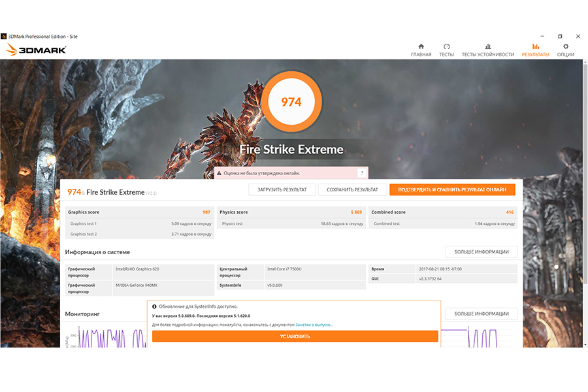Viewport: 588px width, 392px height.
Task: Click the warning triangle icon
Action: click(219, 173)
